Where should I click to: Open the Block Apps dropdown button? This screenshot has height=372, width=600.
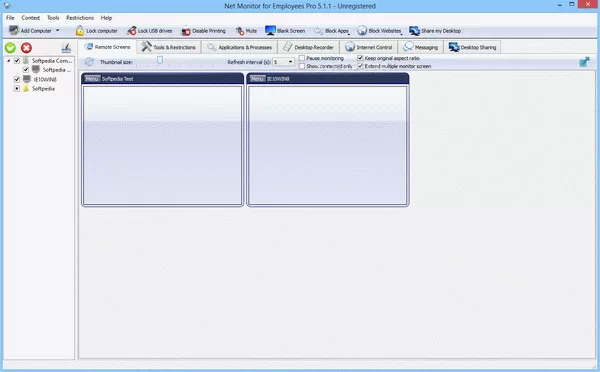click(332, 31)
